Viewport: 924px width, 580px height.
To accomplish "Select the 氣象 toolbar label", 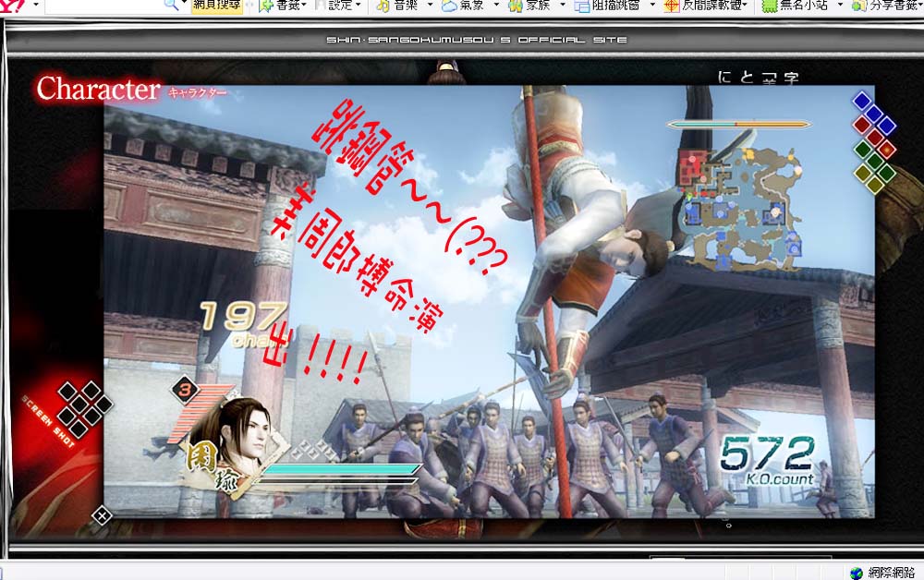I will click(x=471, y=5).
